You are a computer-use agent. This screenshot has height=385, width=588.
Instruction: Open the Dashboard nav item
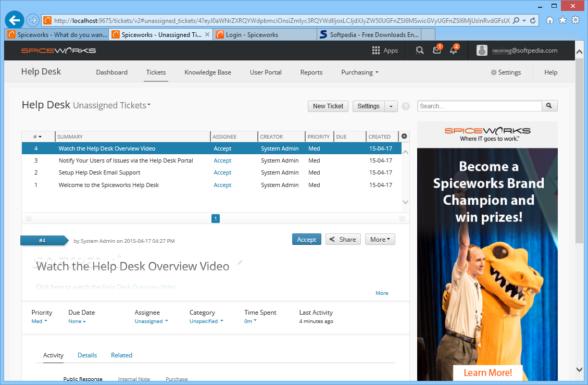(112, 72)
